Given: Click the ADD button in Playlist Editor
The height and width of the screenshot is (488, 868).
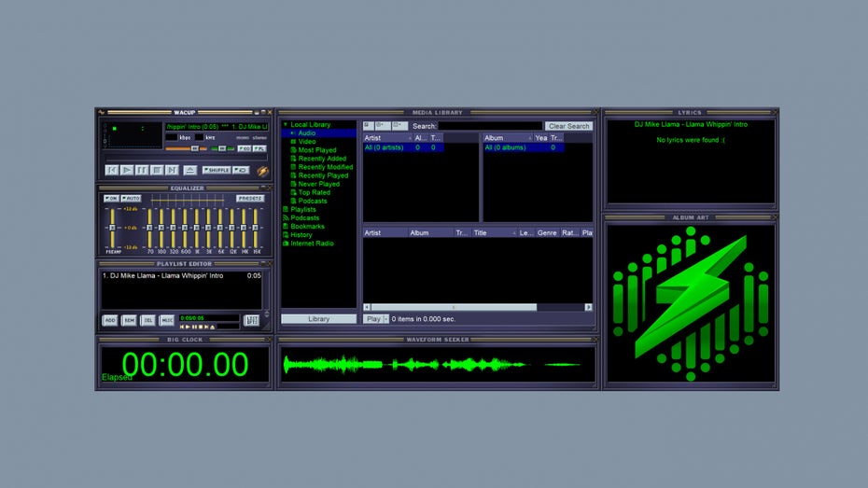Looking at the screenshot, I should (109, 320).
